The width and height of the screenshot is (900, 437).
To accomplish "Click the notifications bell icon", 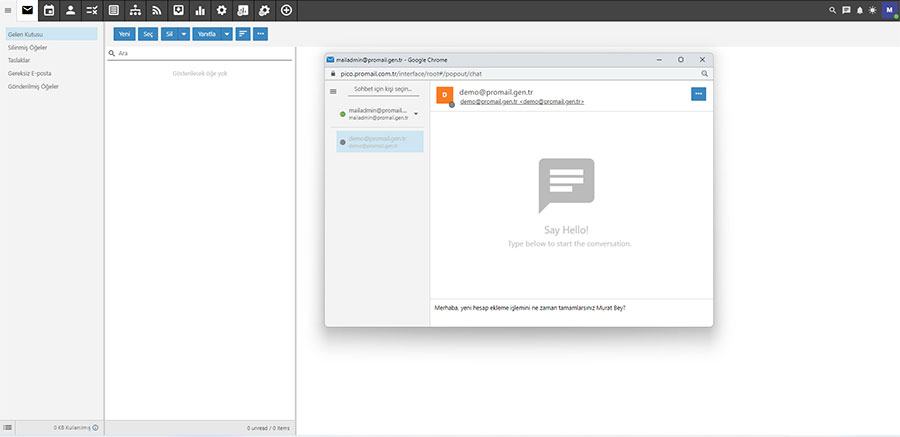I will pyautogui.click(x=859, y=10).
